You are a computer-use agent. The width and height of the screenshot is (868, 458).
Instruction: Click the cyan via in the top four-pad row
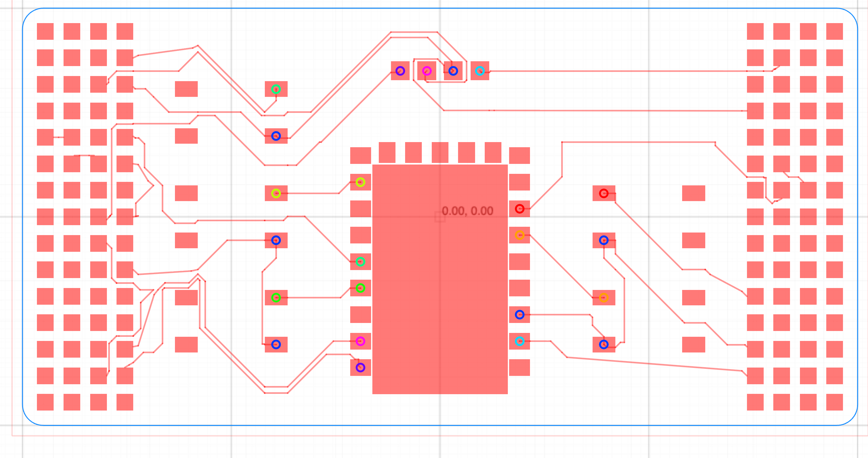tap(480, 71)
